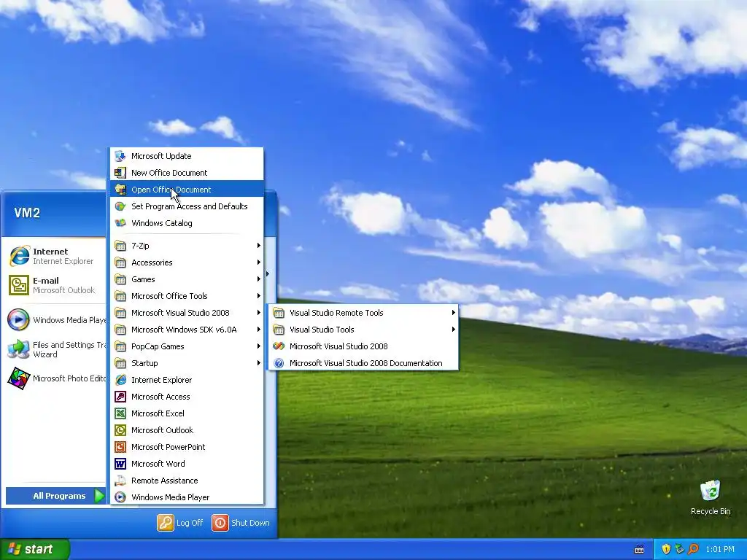
Task: Select the Visual Studio Remote Tools menu item
Action: 363,313
